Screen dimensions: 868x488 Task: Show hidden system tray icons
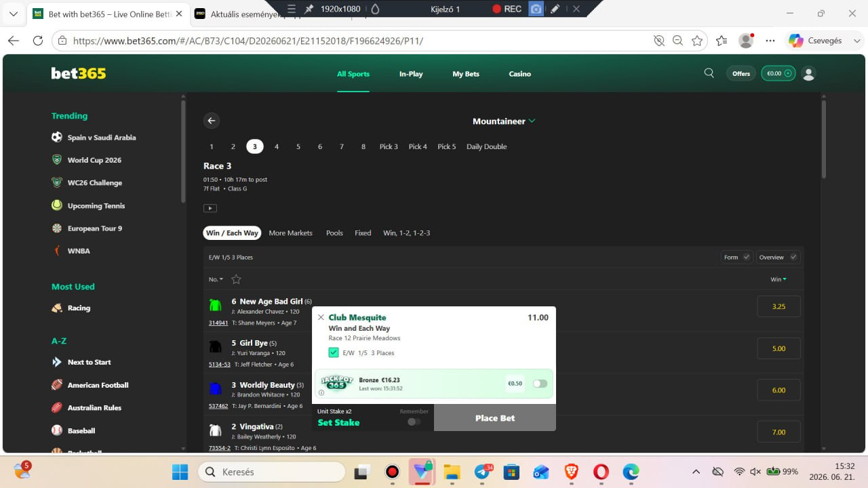pos(696,472)
